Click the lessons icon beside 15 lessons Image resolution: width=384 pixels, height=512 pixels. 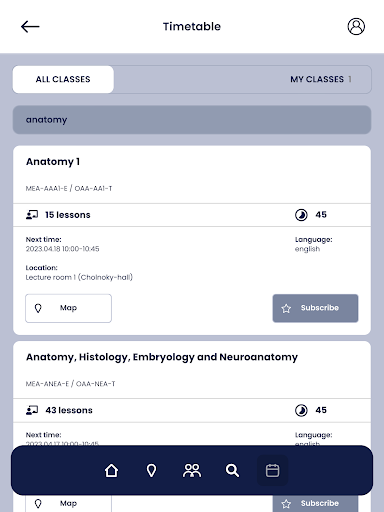pyautogui.click(x=32, y=215)
